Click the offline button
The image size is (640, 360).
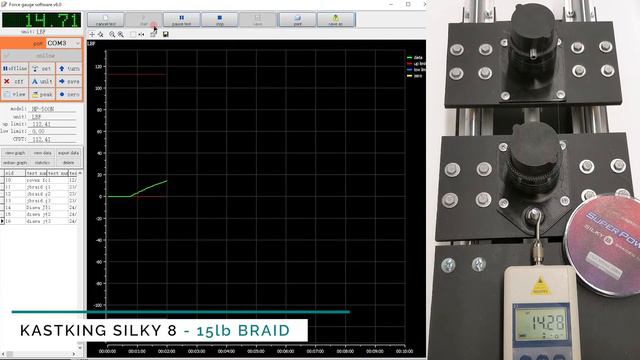(15, 69)
